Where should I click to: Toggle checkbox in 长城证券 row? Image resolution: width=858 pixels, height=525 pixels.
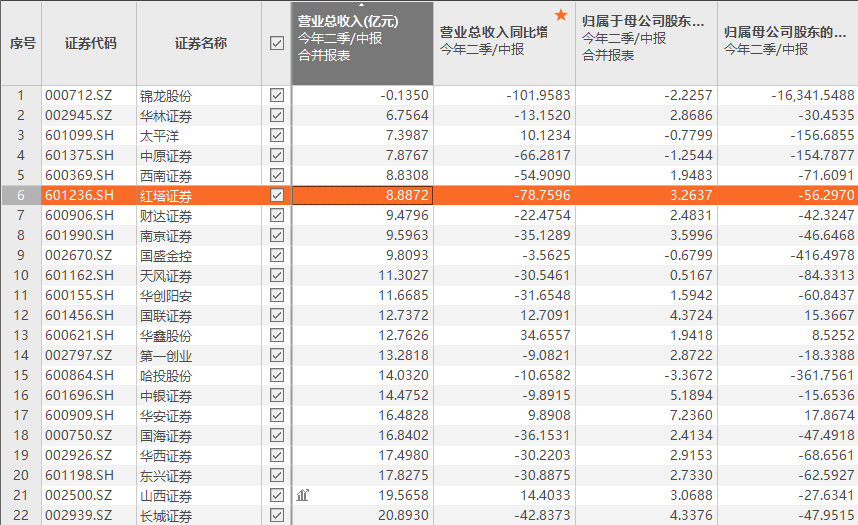click(x=277, y=515)
